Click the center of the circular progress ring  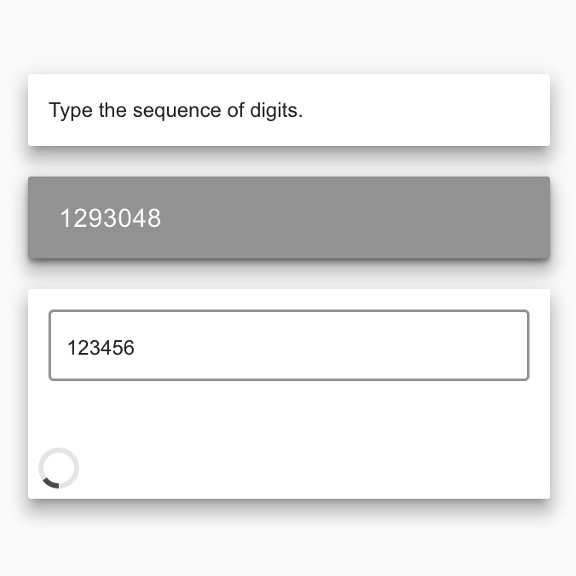pos(58,468)
